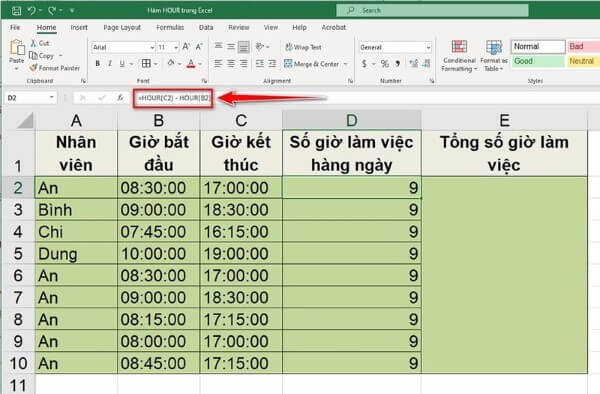Open the Formulas tab
This screenshot has height=394, width=600.
[170, 28]
